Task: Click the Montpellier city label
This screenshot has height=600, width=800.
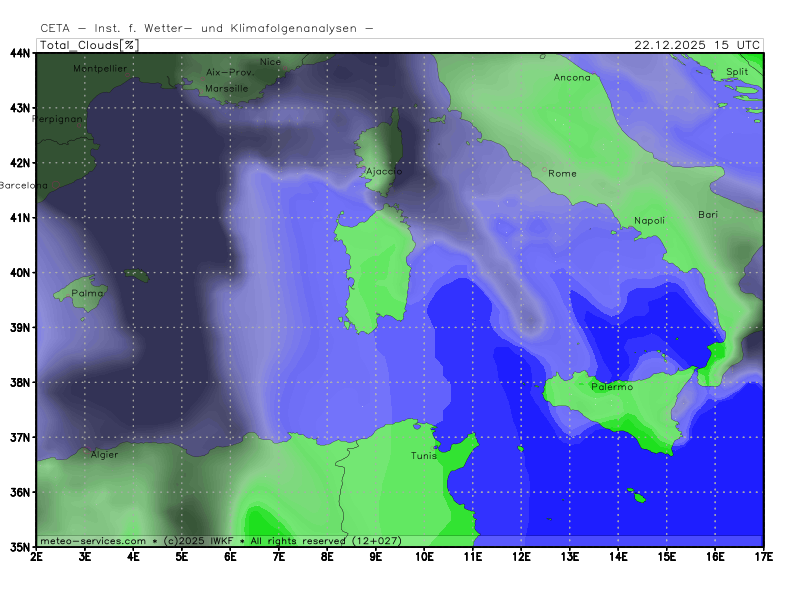Action: point(100,69)
